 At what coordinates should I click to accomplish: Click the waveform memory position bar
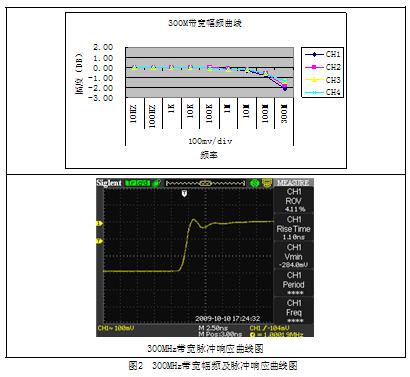(x=206, y=183)
